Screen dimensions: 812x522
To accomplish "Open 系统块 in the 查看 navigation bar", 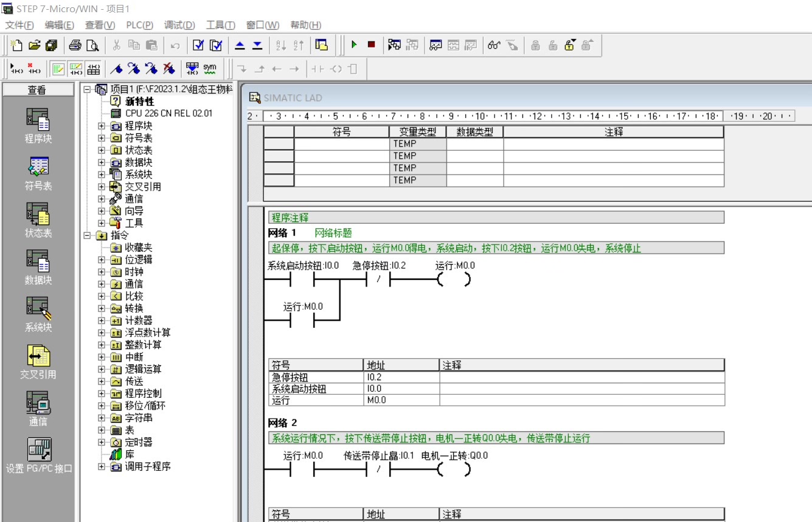I will coord(38,315).
